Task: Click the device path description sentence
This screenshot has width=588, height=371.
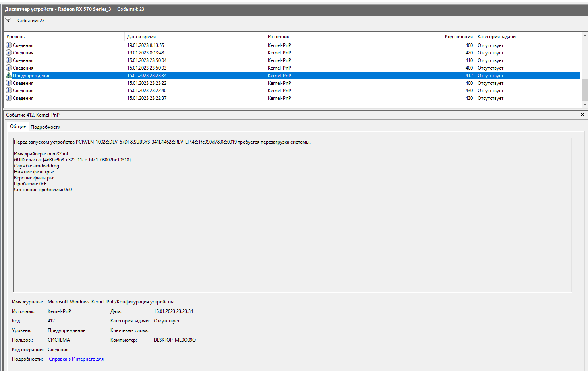Action: (162, 142)
